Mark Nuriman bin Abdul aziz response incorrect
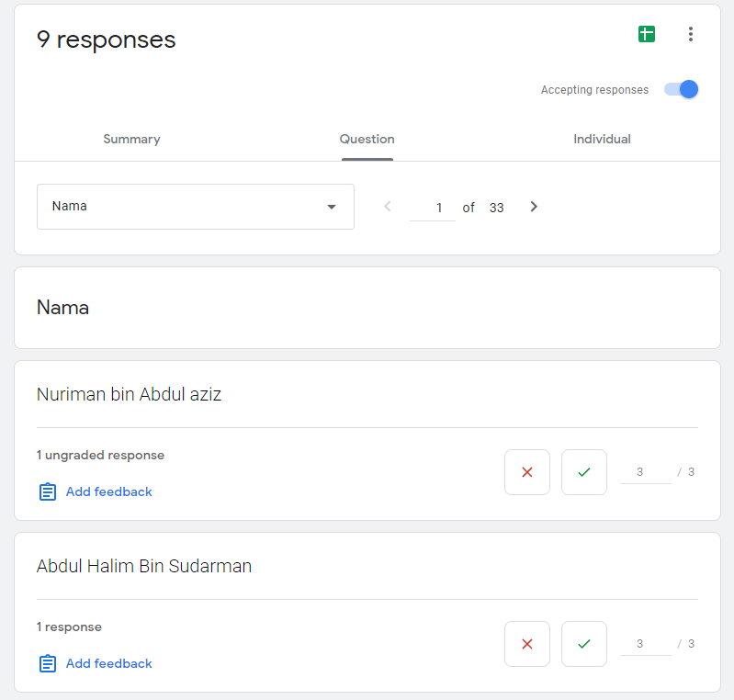 pyautogui.click(x=527, y=472)
